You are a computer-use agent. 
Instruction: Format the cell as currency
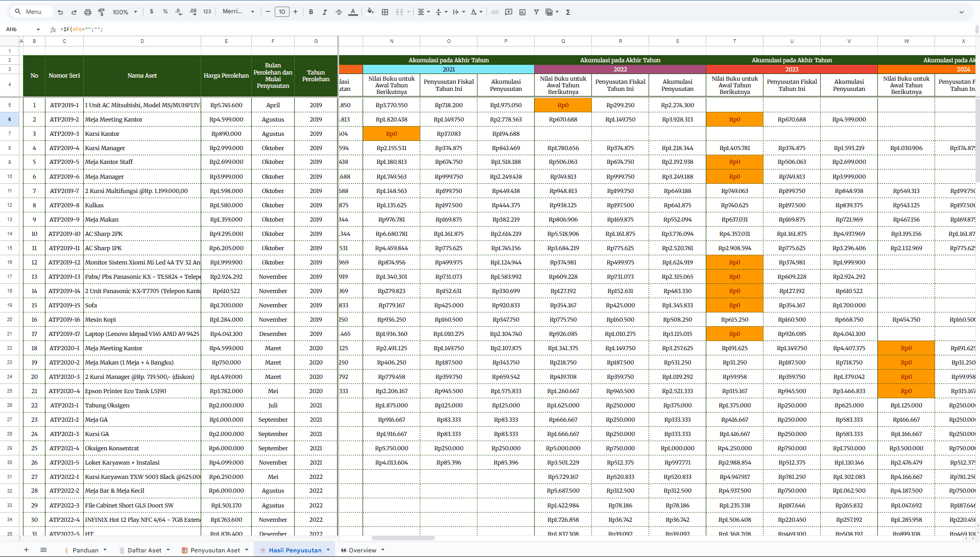tap(152, 12)
